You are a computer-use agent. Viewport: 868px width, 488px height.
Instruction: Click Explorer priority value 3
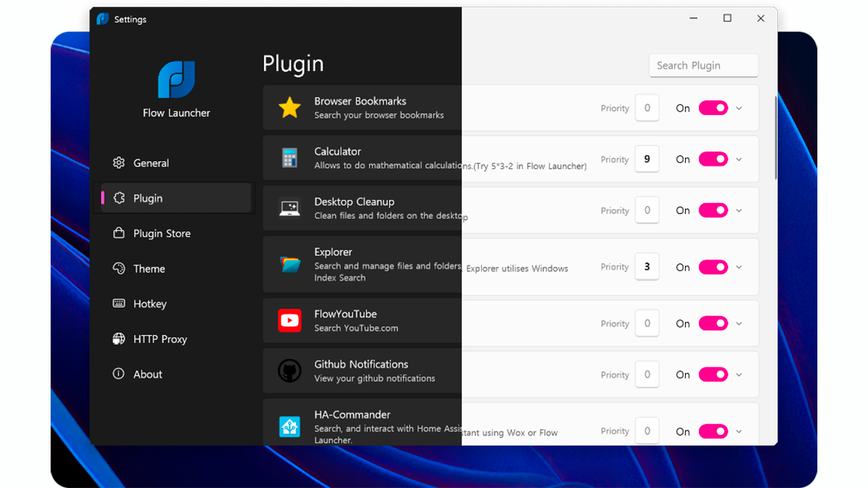tap(647, 267)
